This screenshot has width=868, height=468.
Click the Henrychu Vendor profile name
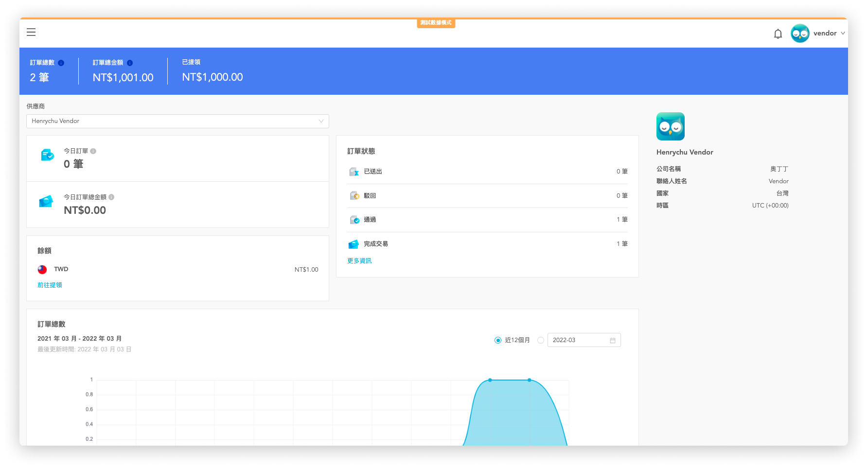685,152
